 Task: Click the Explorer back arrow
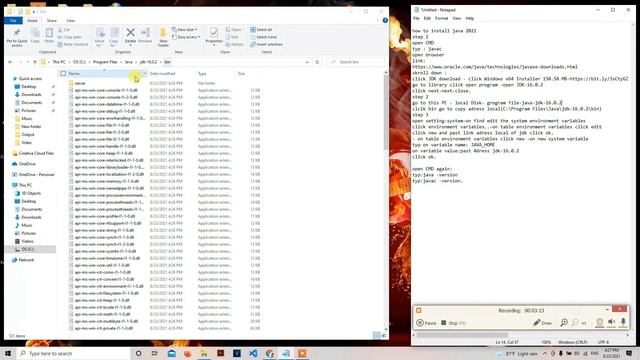point(10,62)
